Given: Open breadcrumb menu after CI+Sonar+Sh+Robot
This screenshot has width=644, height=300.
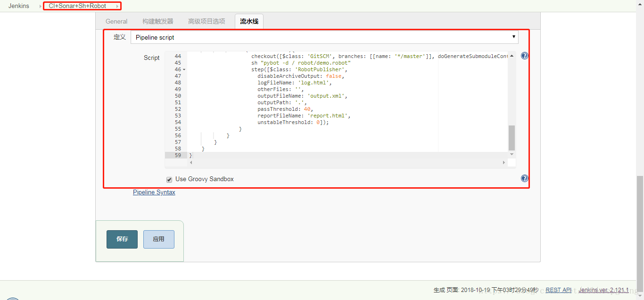Looking at the screenshot, I should [x=117, y=6].
